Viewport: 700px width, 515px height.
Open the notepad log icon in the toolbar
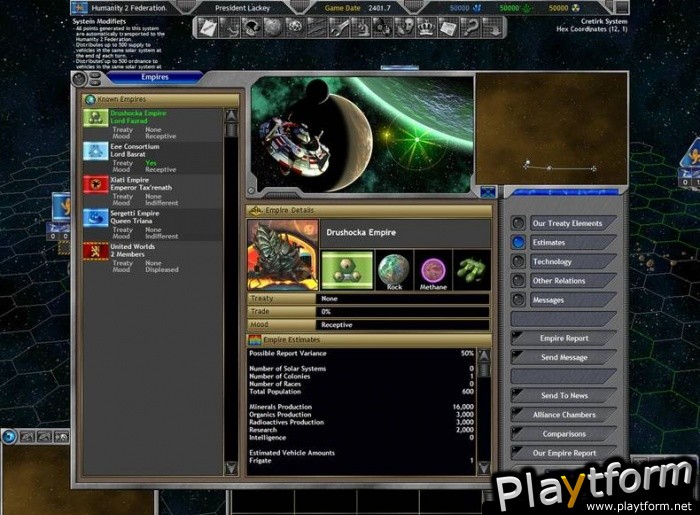tap(208, 28)
